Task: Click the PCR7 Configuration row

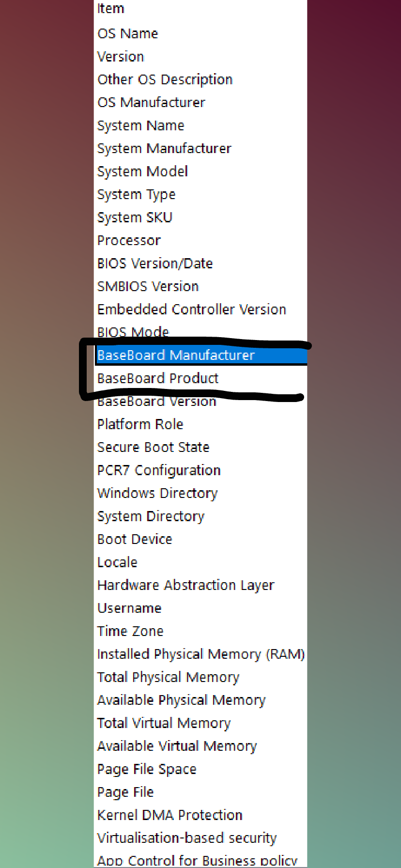Action: (200, 470)
